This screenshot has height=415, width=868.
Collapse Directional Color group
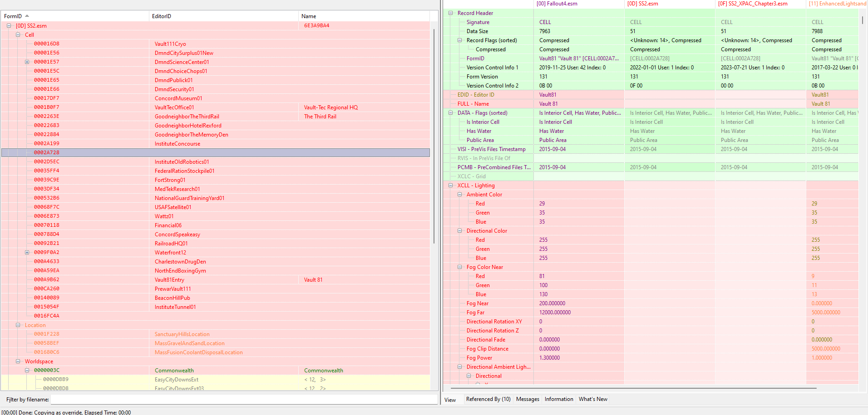point(459,231)
